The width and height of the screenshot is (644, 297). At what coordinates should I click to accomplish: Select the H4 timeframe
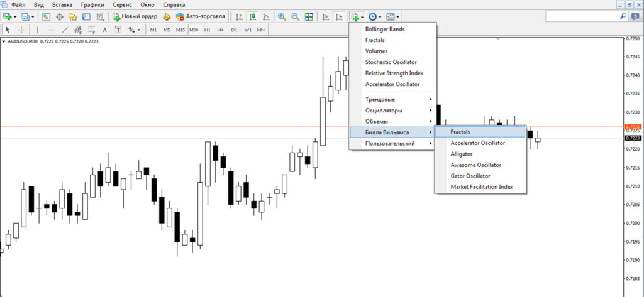click(220, 30)
